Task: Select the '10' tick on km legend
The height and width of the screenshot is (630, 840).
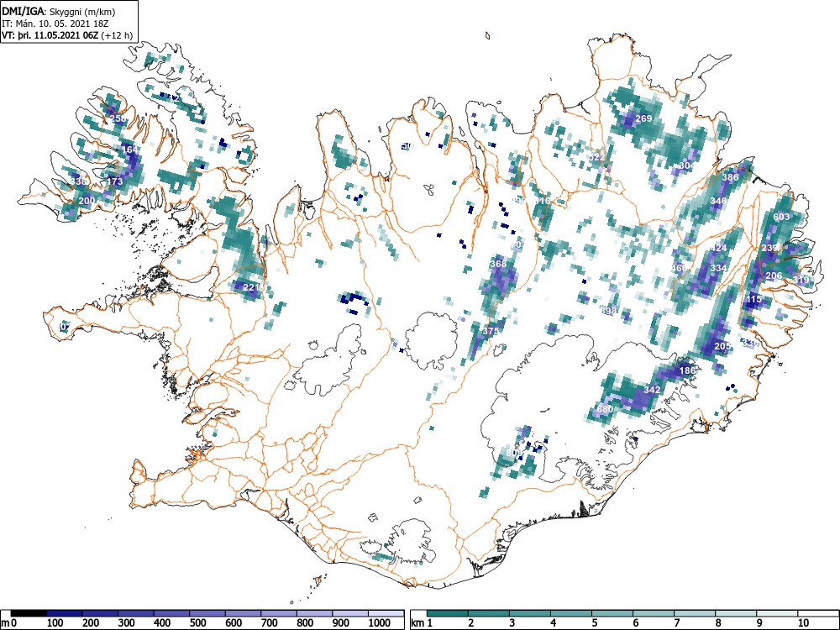Action: (803, 623)
